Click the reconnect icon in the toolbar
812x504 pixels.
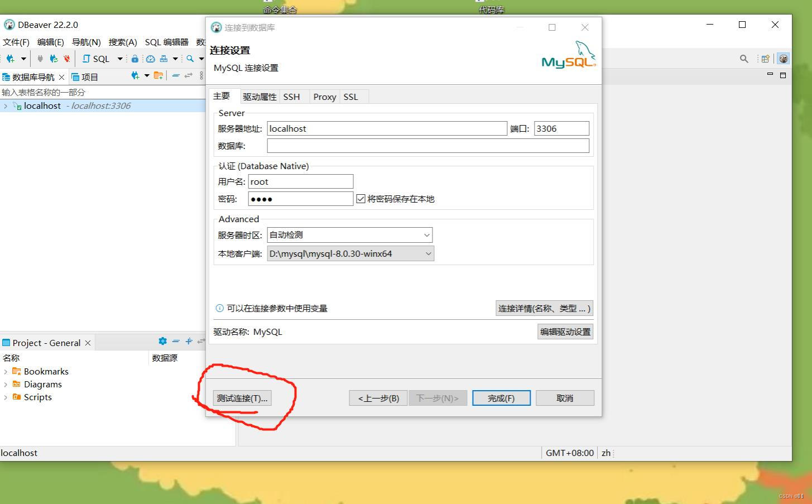[54, 58]
